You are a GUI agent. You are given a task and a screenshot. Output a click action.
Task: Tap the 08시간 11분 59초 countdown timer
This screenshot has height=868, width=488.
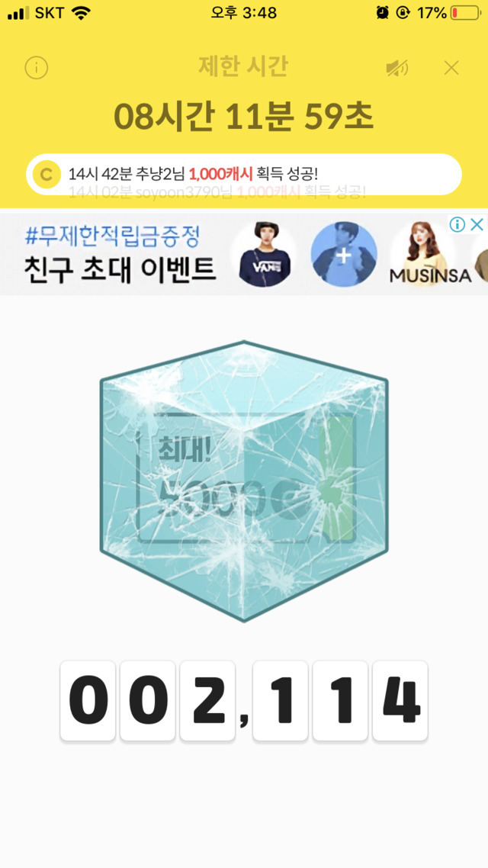tap(243, 117)
